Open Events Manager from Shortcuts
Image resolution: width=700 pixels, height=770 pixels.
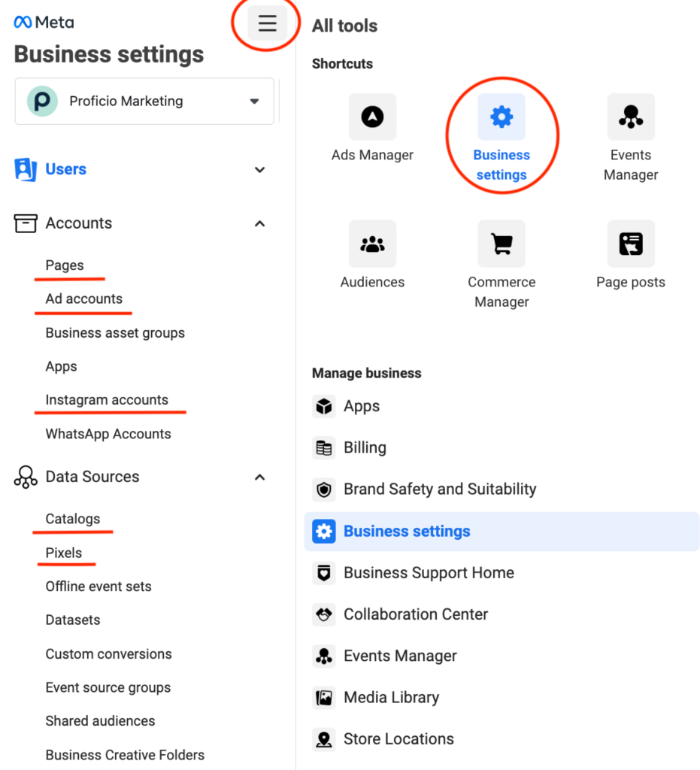tap(631, 117)
